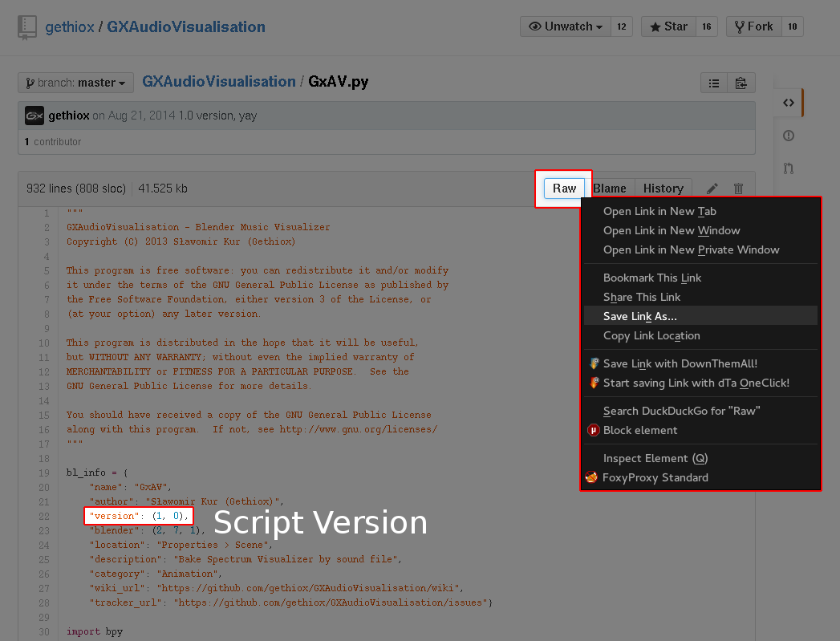Click the copy path clipboard icon
The image size is (840, 641).
[741, 83]
